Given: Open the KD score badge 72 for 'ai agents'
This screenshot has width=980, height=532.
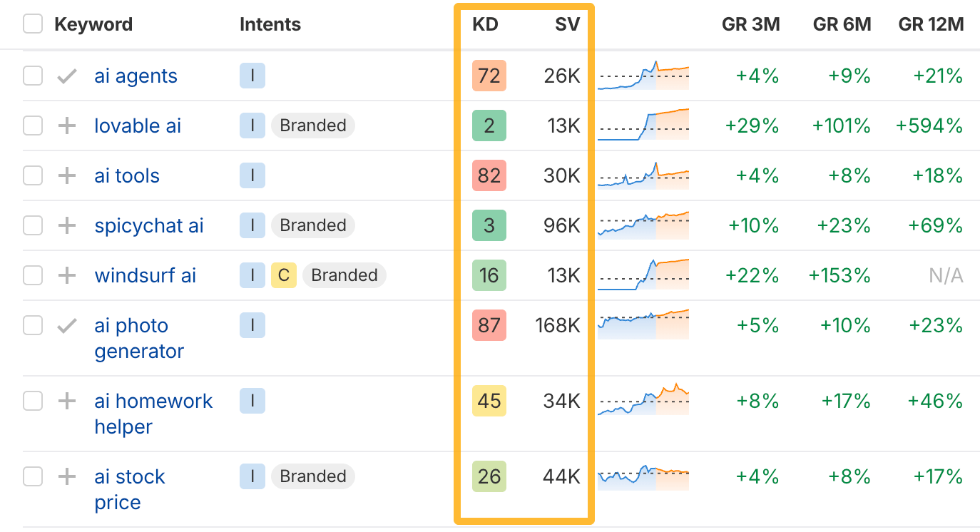Looking at the screenshot, I should 489,76.
